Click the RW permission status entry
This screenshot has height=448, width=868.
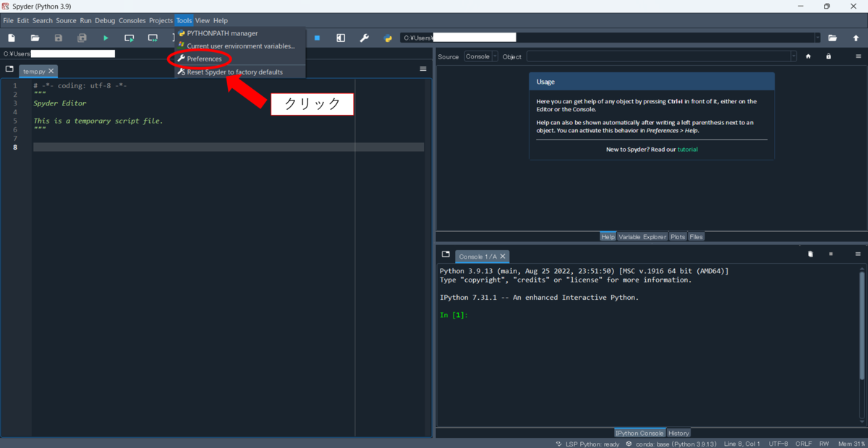pos(825,444)
